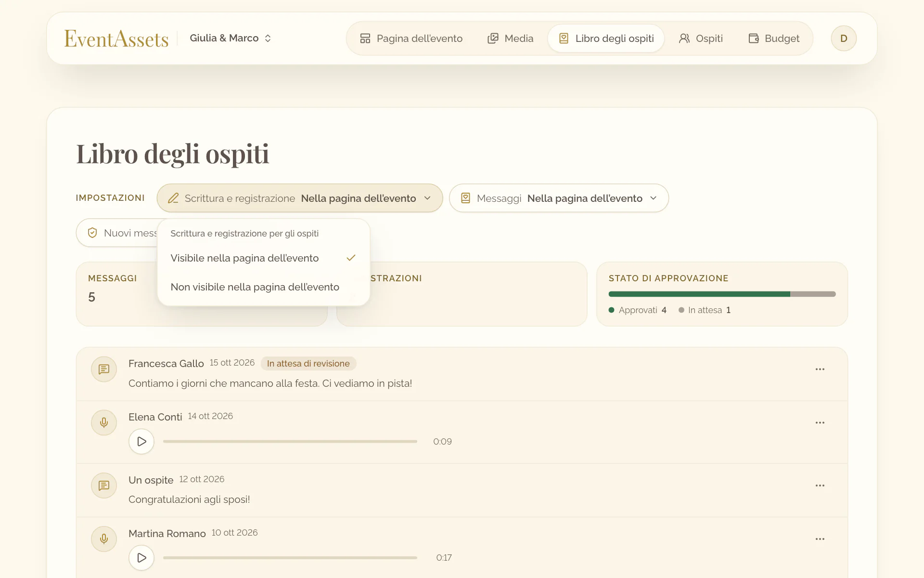Expand the Messaggi visibility dropdown
Viewport: 924px width, 578px height.
559,198
